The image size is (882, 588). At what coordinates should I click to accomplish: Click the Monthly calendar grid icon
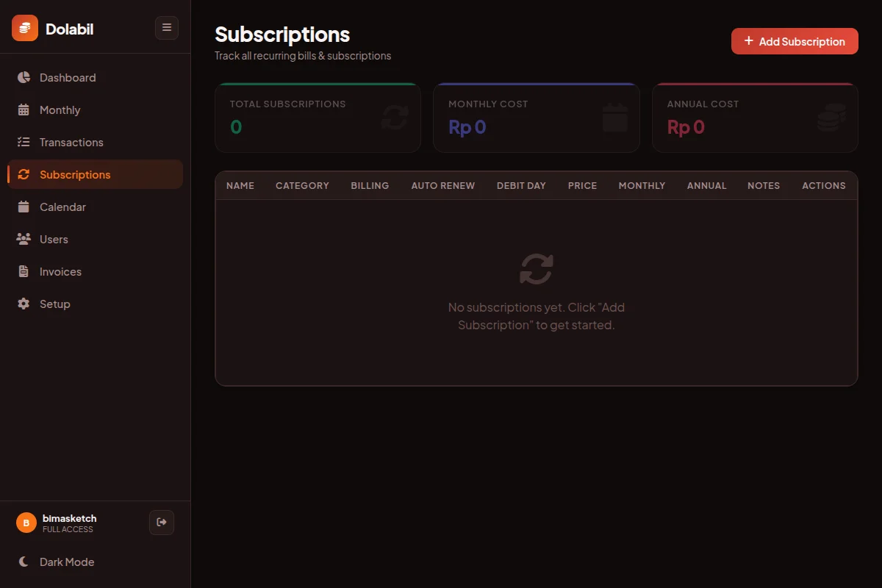click(x=24, y=110)
